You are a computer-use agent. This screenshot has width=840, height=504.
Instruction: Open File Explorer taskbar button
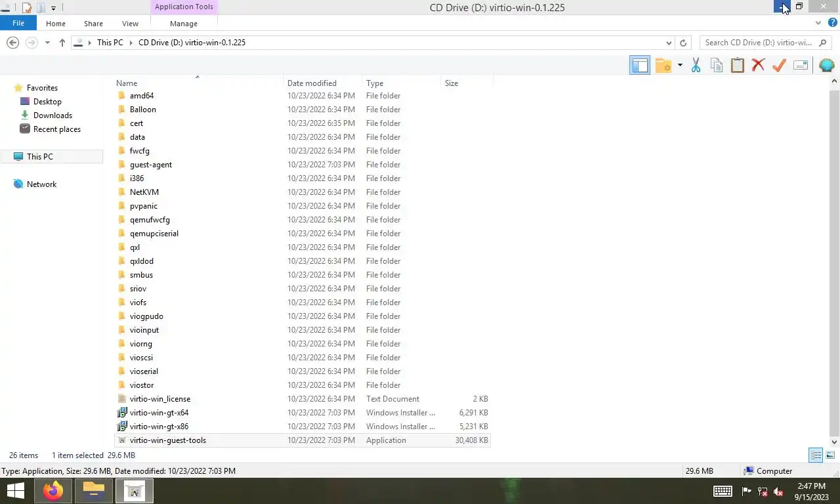click(x=94, y=491)
